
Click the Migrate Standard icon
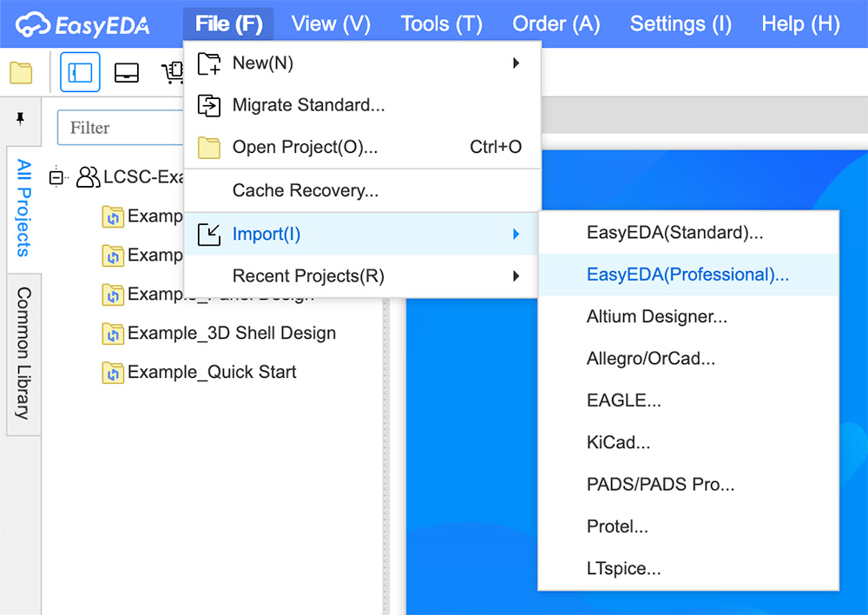(x=209, y=105)
